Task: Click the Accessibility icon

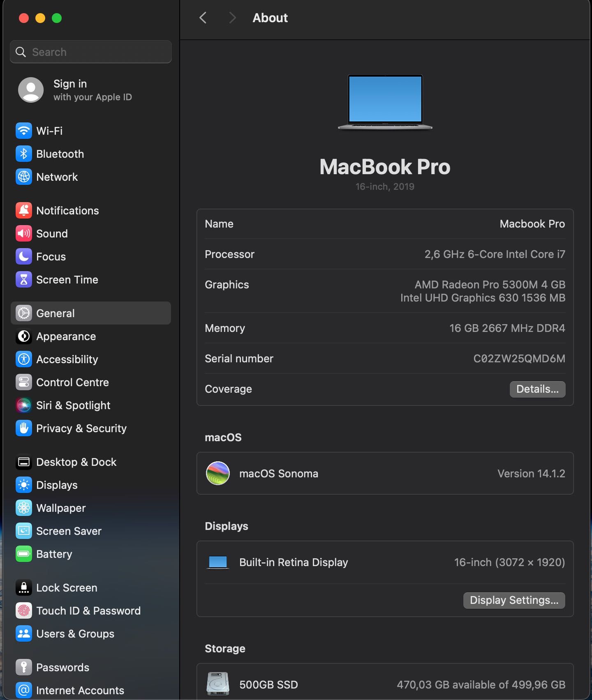Action: pyautogui.click(x=24, y=359)
